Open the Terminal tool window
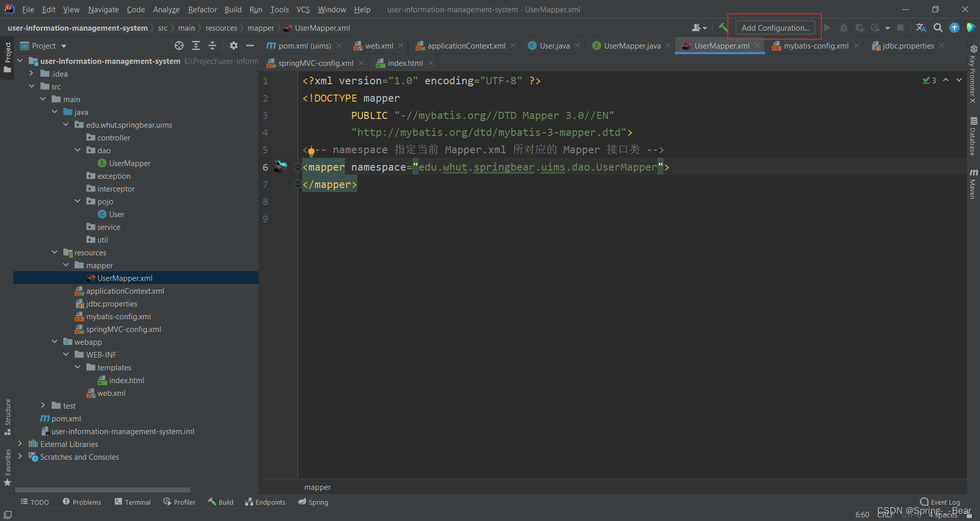This screenshot has height=521, width=980. (x=133, y=502)
